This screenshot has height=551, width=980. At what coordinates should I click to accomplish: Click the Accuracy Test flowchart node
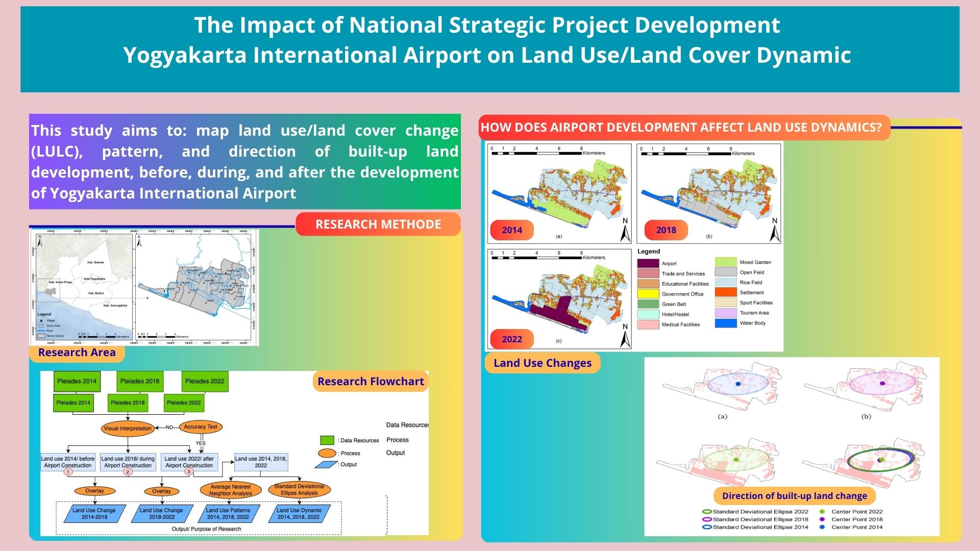click(201, 427)
